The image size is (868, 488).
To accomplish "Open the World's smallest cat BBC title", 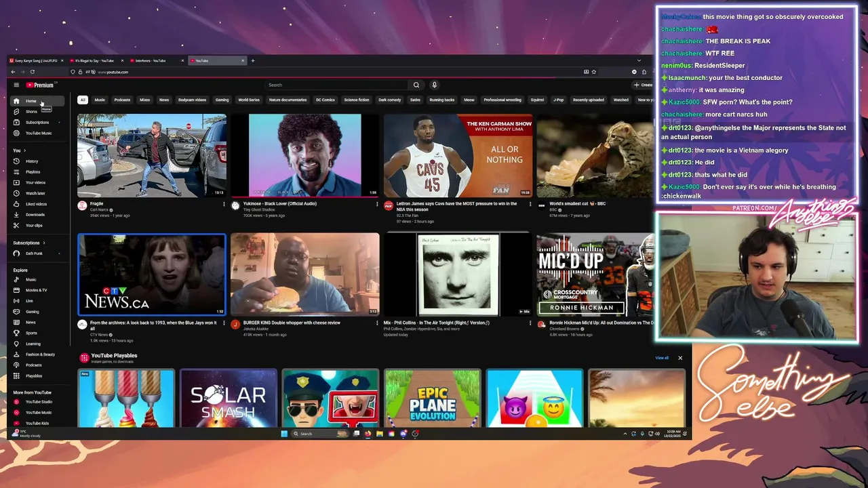I will [577, 203].
